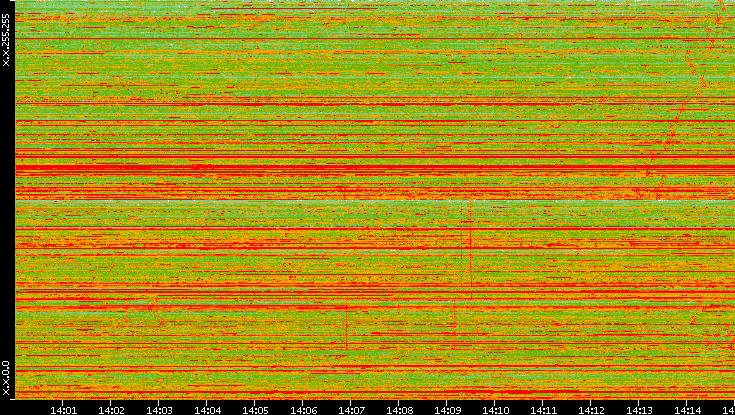Click the 14:03 time axis label

(x=159, y=410)
